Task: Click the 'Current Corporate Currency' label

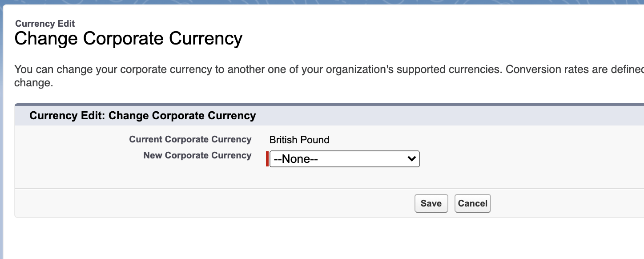Action: pos(190,139)
